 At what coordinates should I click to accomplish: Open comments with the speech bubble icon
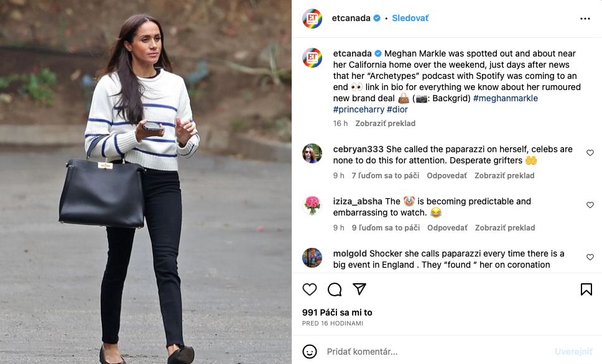(335, 289)
